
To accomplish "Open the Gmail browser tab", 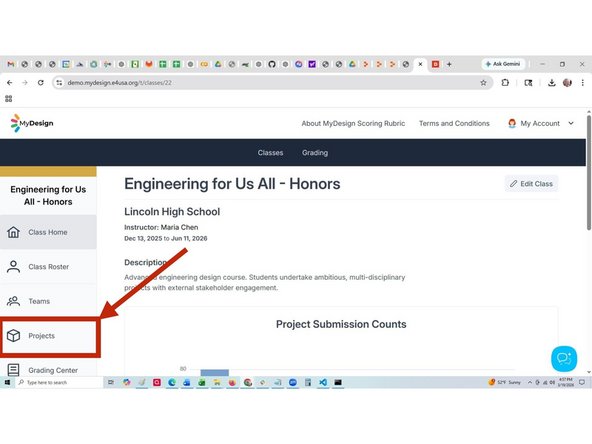I will [x=11, y=64].
